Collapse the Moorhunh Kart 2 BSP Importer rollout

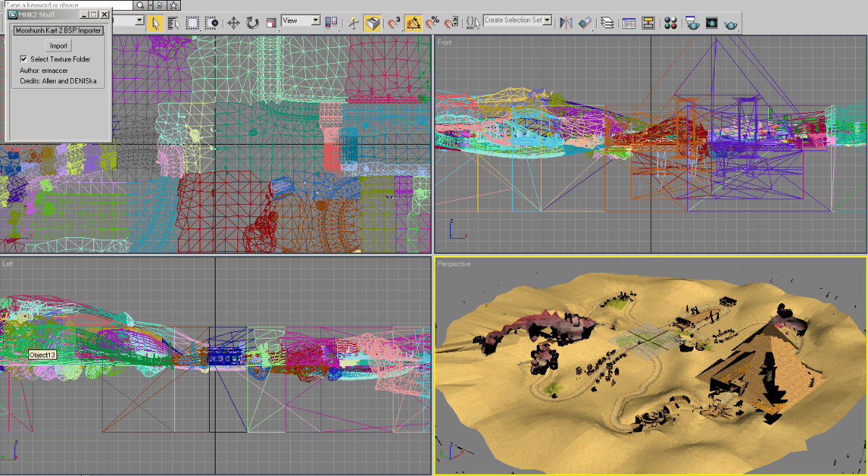tap(59, 30)
